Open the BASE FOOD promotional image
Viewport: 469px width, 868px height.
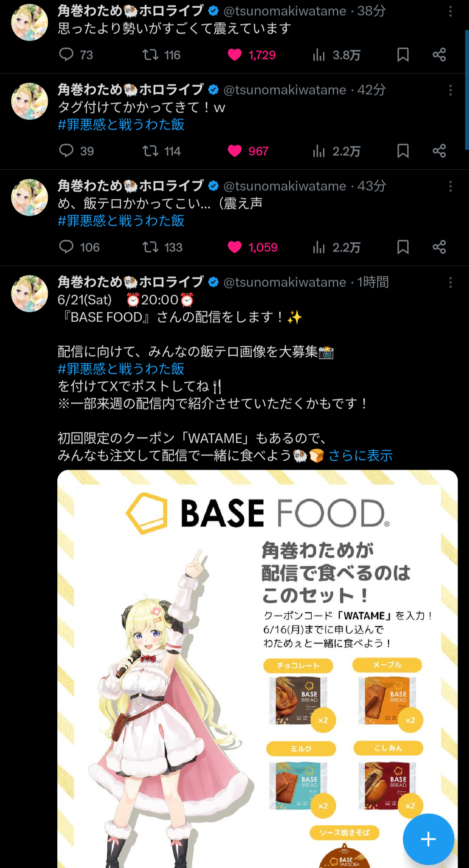tap(258, 669)
